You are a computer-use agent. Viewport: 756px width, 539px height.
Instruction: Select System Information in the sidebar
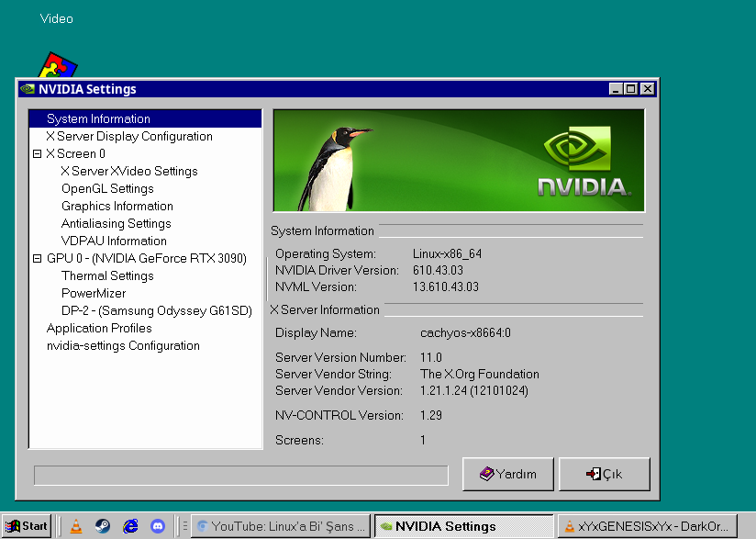(145, 118)
